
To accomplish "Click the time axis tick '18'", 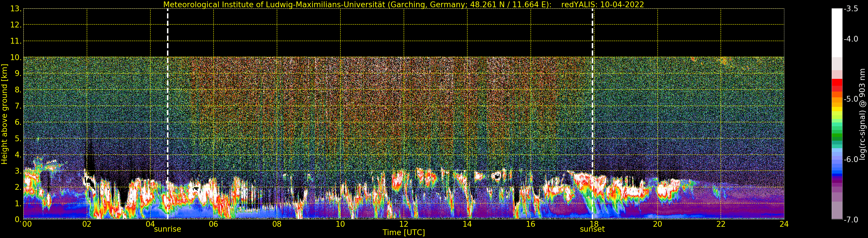I will [594, 224].
